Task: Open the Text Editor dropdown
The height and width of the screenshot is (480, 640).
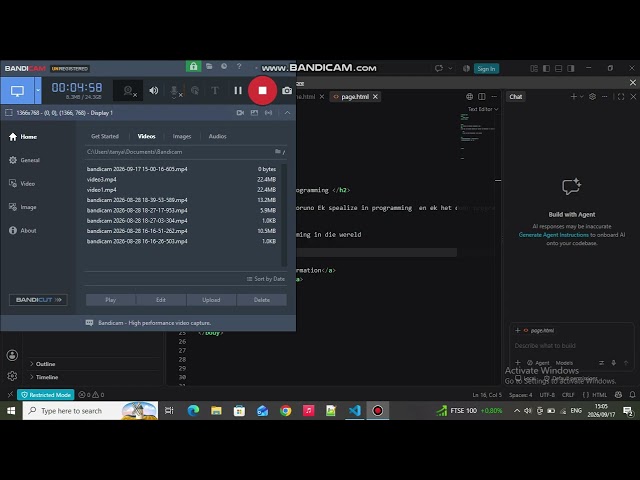Action: pyautogui.click(x=483, y=109)
